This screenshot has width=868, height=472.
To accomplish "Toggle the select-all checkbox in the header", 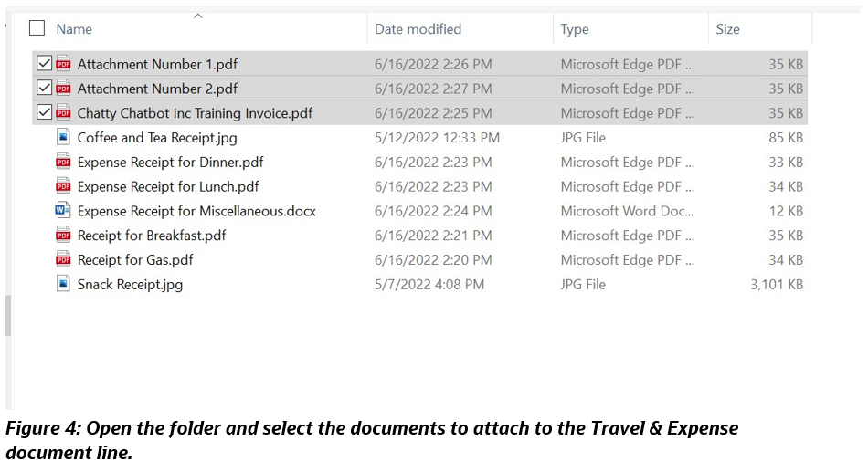I will (37, 28).
